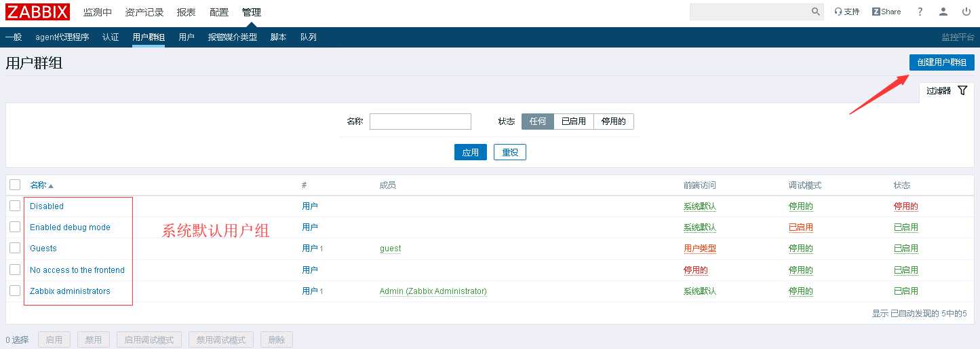
Task: Tick checkbox for Zabbix administrators
Action: coord(15,291)
